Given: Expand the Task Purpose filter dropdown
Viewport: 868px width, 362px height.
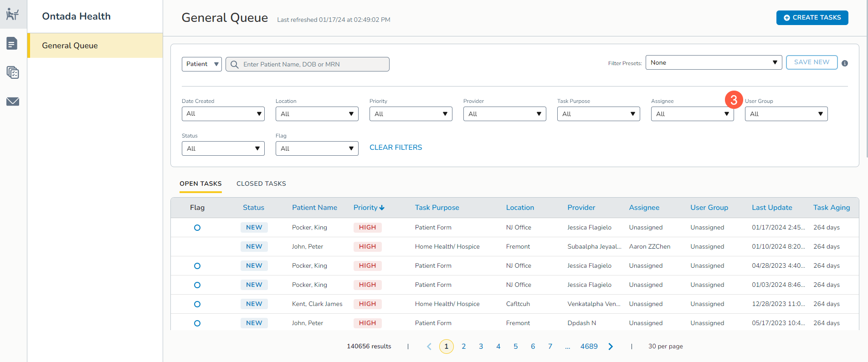Looking at the screenshot, I should pos(598,114).
